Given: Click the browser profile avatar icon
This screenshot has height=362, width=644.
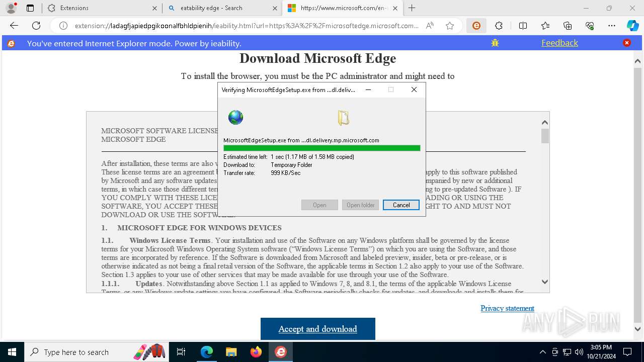Looking at the screenshot, I should (x=11, y=8).
